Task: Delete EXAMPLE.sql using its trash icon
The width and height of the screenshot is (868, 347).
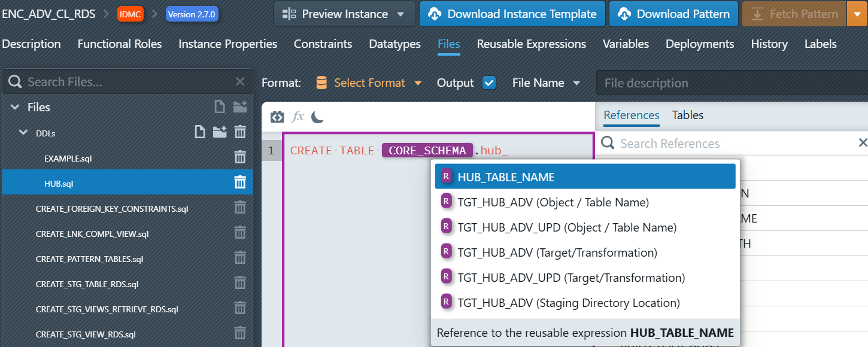Action: pyautogui.click(x=240, y=157)
